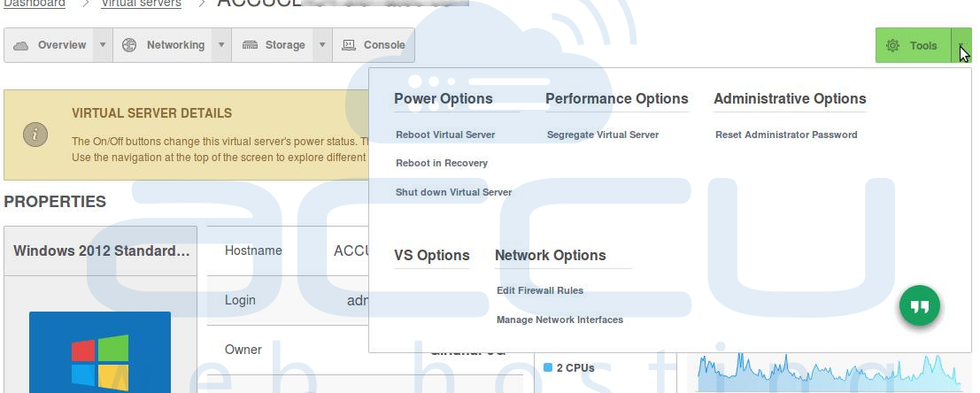This screenshot has height=393, width=980.
Task: Open Manage Network Interfaces
Action: [x=559, y=320]
